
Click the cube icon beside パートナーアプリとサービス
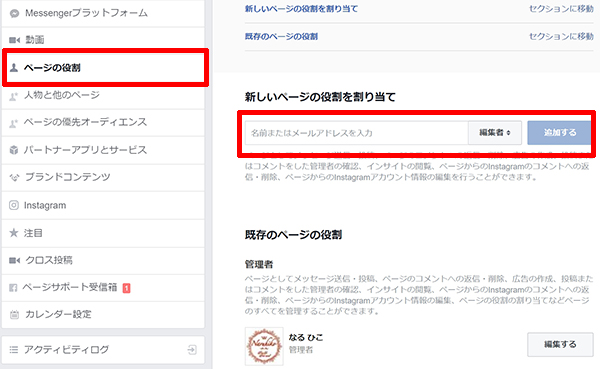[x=14, y=150]
